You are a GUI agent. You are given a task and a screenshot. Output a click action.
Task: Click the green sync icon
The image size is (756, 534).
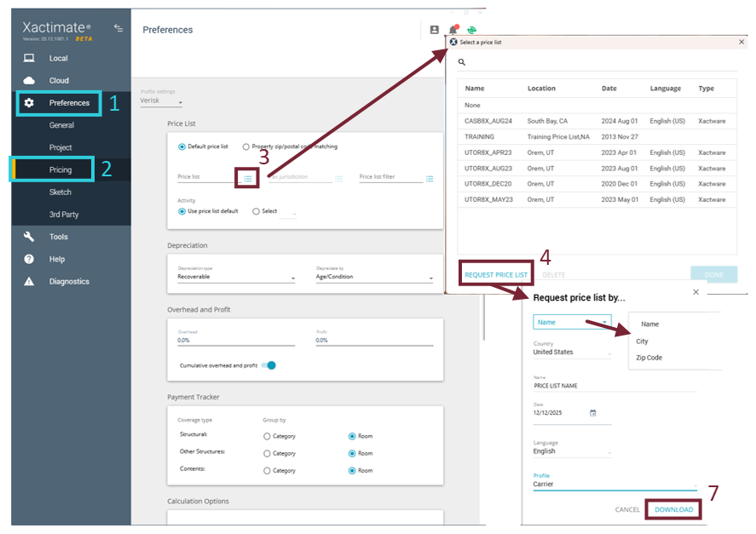pyautogui.click(x=471, y=30)
